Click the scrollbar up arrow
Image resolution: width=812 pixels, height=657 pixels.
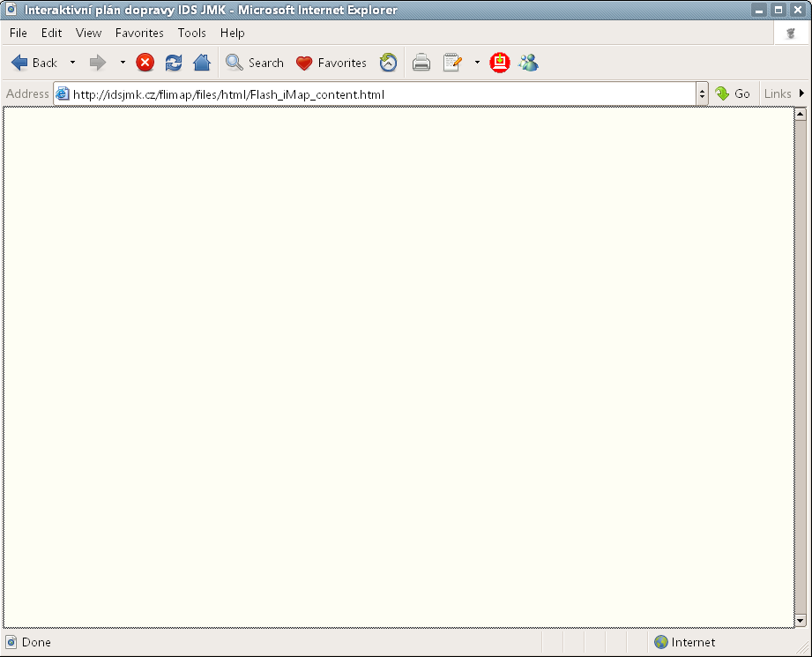[801, 114]
